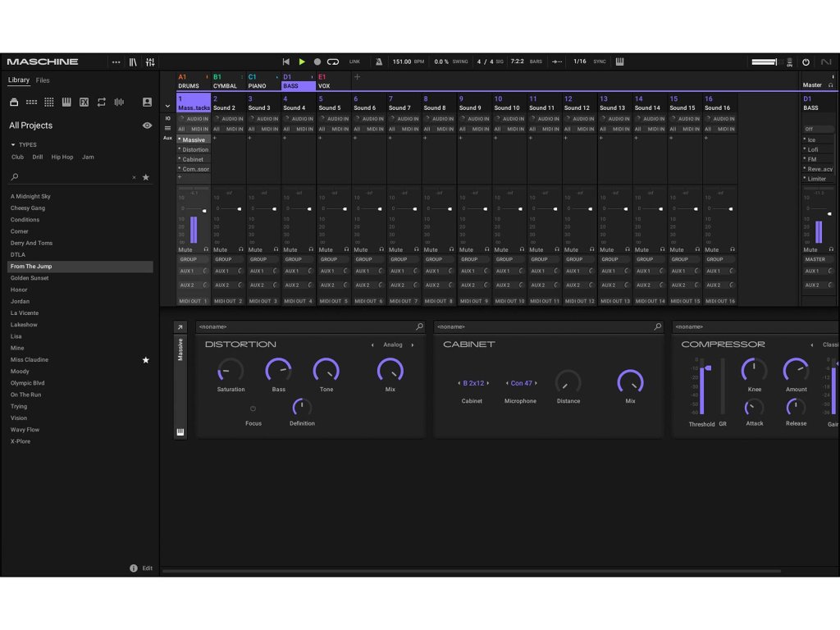This screenshot has height=630, width=840.
Task: Select the B1 CYMBAL group tab
Action: pos(228,81)
